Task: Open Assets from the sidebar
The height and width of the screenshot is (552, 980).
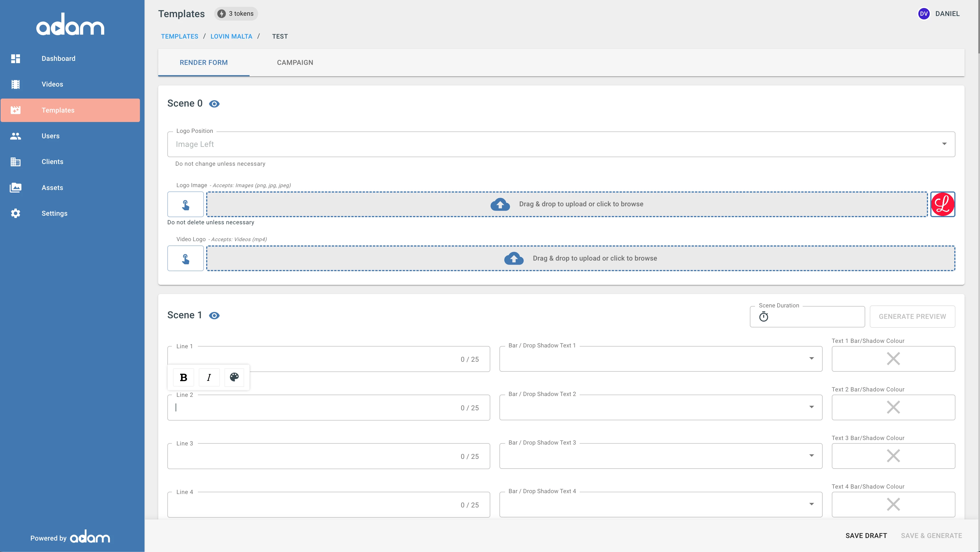Action: 52,188
